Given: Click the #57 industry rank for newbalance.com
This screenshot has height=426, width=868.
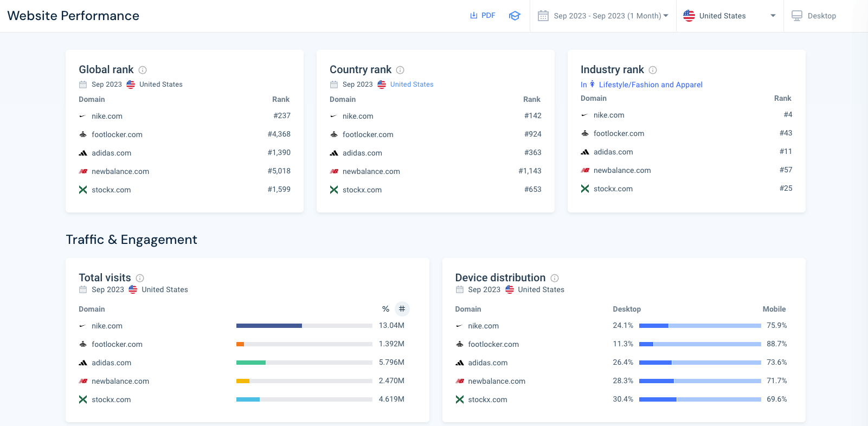Looking at the screenshot, I should [x=786, y=170].
